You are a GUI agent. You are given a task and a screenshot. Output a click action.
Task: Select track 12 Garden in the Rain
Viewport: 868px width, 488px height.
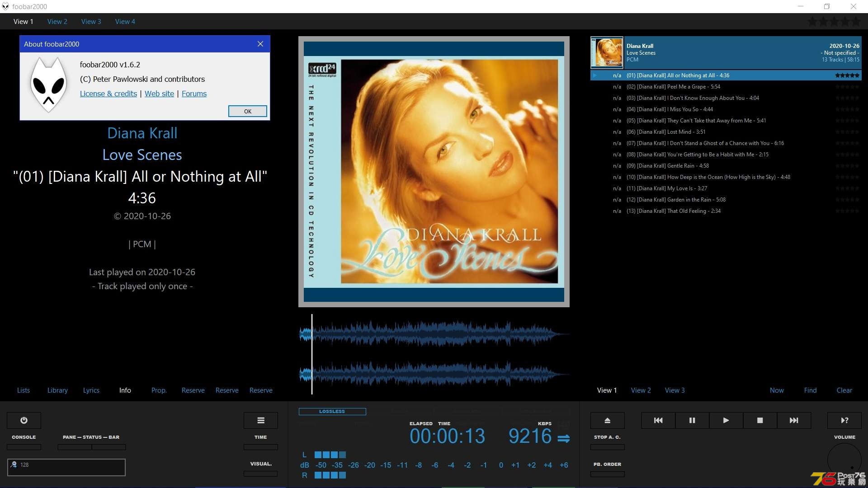[x=726, y=200]
